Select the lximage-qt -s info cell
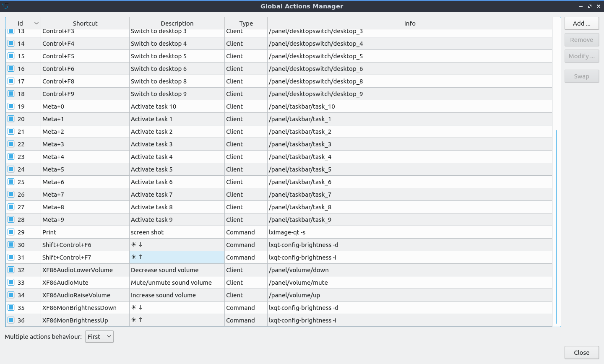This screenshot has width=604, height=364. pos(287,232)
